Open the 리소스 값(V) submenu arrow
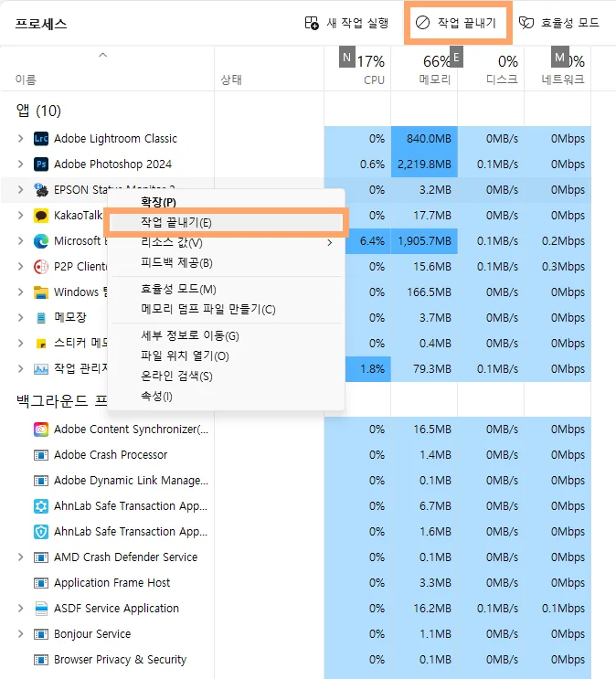Screen dimensions: 616x679 pyautogui.click(x=330, y=242)
